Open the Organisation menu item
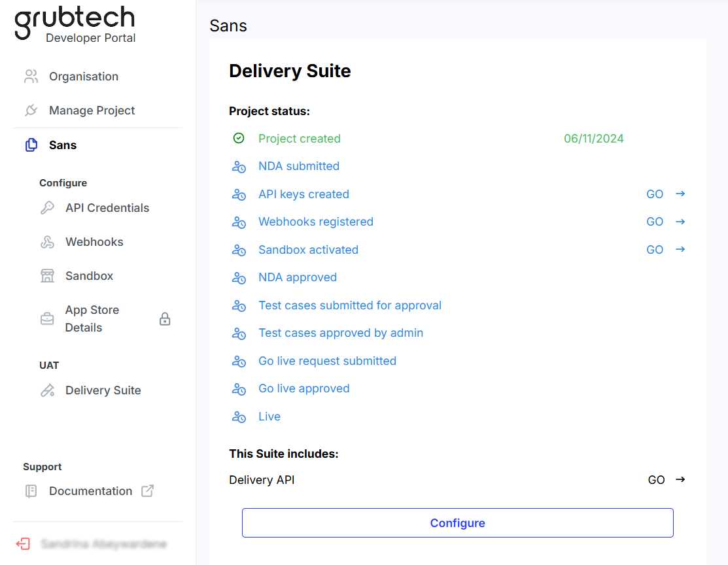Viewport: 728px width, 565px height. click(84, 76)
